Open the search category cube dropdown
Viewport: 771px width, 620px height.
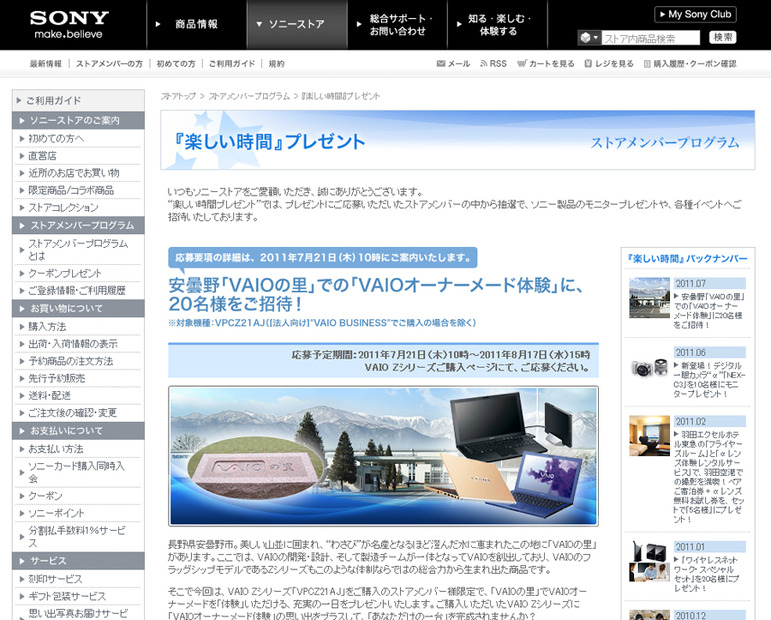[589, 37]
